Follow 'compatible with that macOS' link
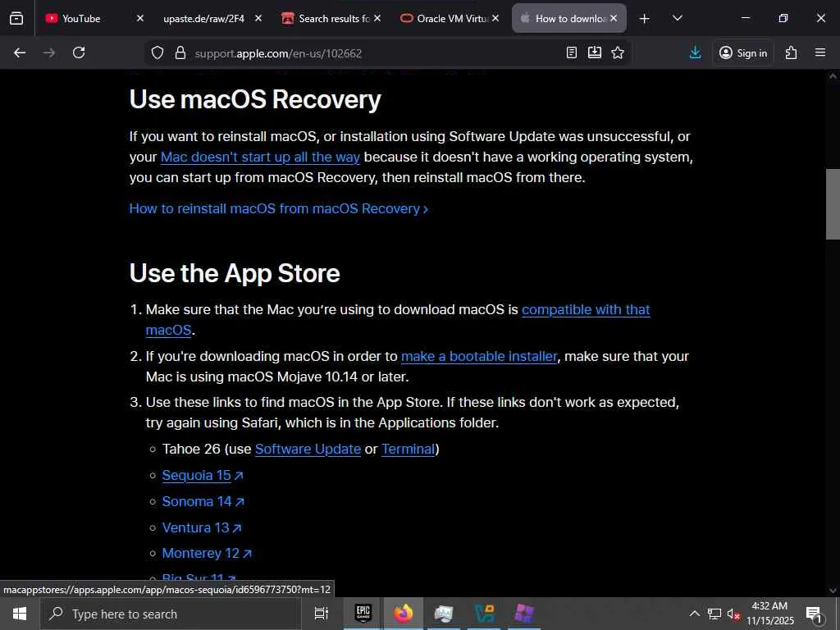This screenshot has height=630, width=840. click(586, 309)
